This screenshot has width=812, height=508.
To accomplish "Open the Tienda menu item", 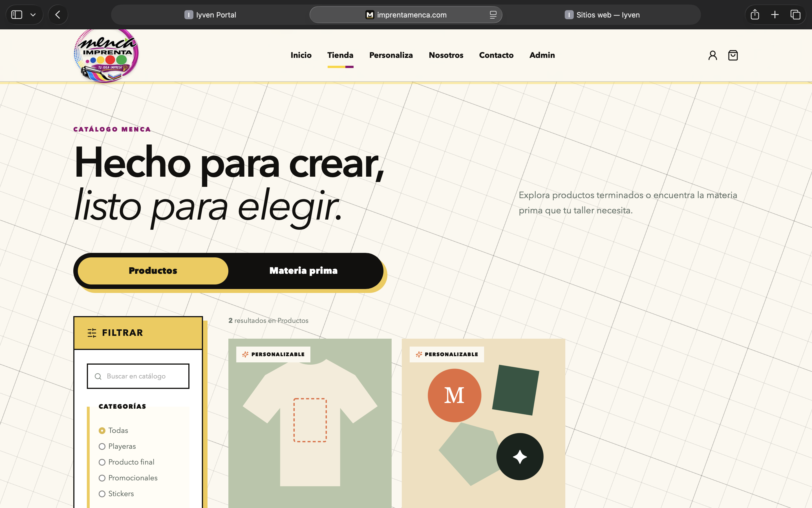I will click(340, 55).
